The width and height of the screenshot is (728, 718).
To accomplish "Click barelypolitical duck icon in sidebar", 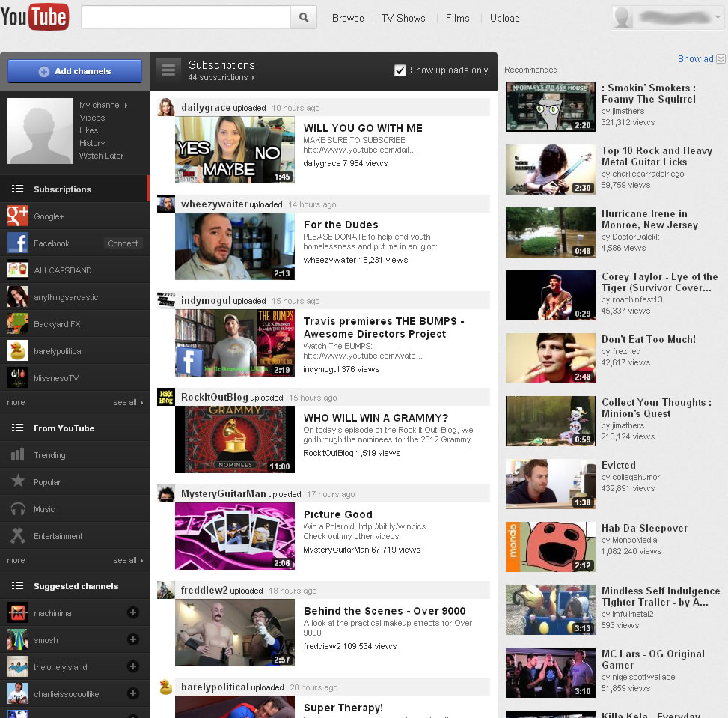I will (18, 351).
